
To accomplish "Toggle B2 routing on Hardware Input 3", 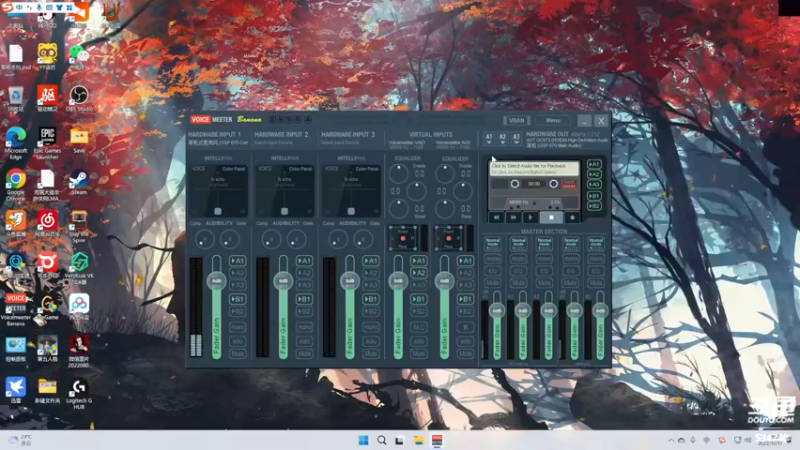I will [x=371, y=311].
